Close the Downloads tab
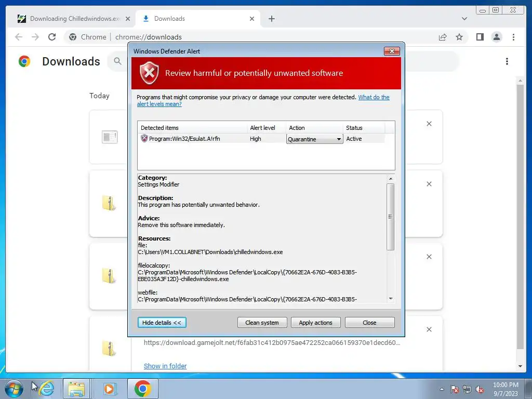This screenshot has height=399, width=532. [252, 19]
